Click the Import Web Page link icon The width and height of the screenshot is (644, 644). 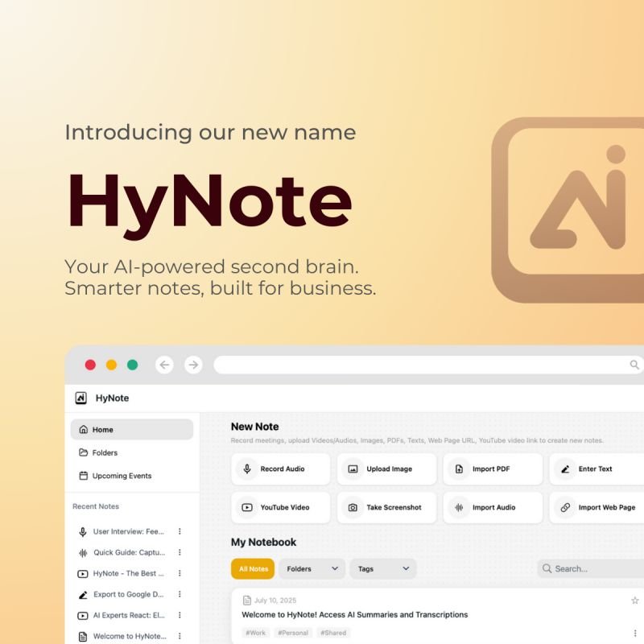click(565, 508)
